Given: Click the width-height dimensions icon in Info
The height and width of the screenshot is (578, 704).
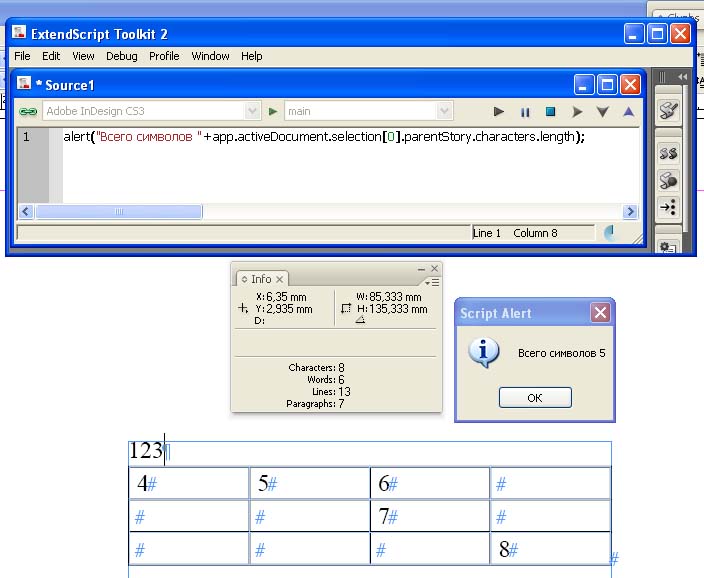Looking at the screenshot, I should tap(346, 309).
